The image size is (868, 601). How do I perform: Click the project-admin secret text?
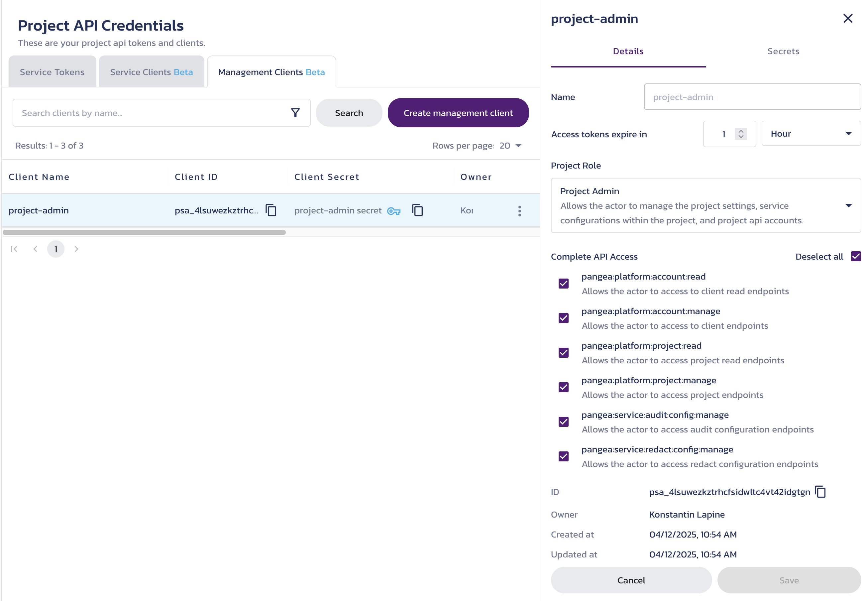point(338,210)
